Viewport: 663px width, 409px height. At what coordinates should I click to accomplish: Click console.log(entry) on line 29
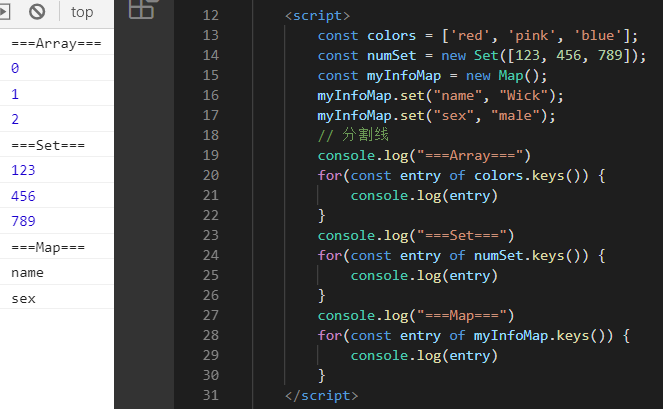(425, 355)
